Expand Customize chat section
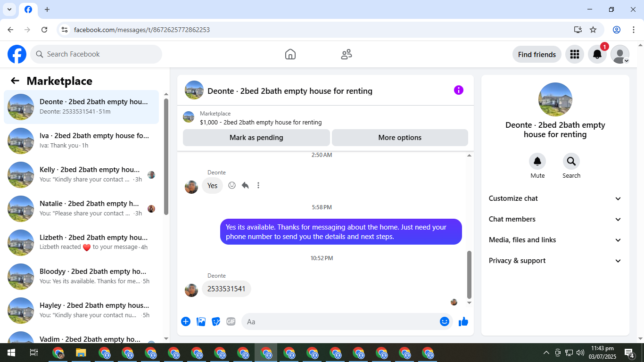The image size is (644, 362). click(x=555, y=198)
